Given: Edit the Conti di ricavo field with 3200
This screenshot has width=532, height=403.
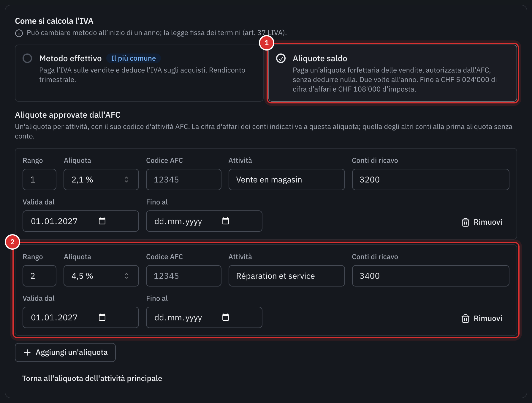Looking at the screenshot, I should pos(431,180).
